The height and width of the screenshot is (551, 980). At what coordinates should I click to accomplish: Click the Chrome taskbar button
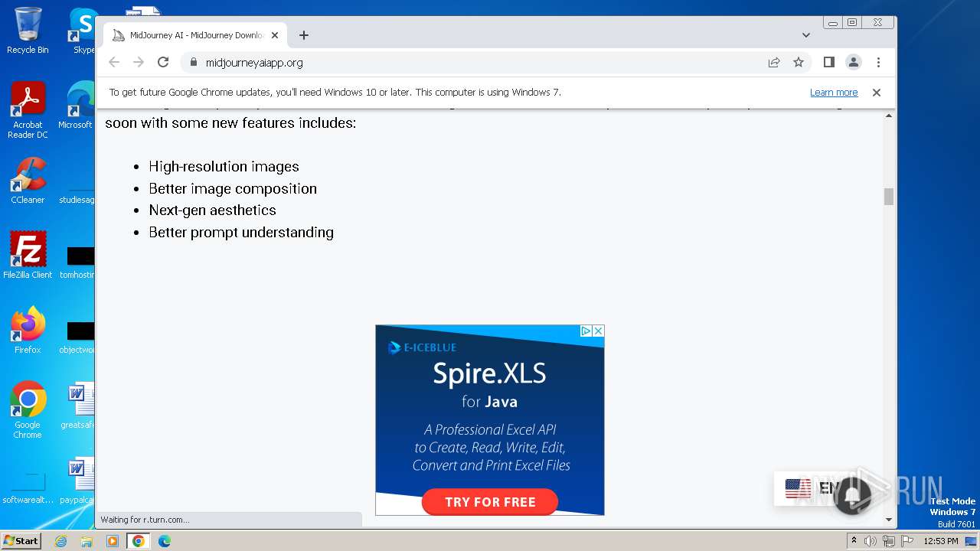[x=139, y=541]
